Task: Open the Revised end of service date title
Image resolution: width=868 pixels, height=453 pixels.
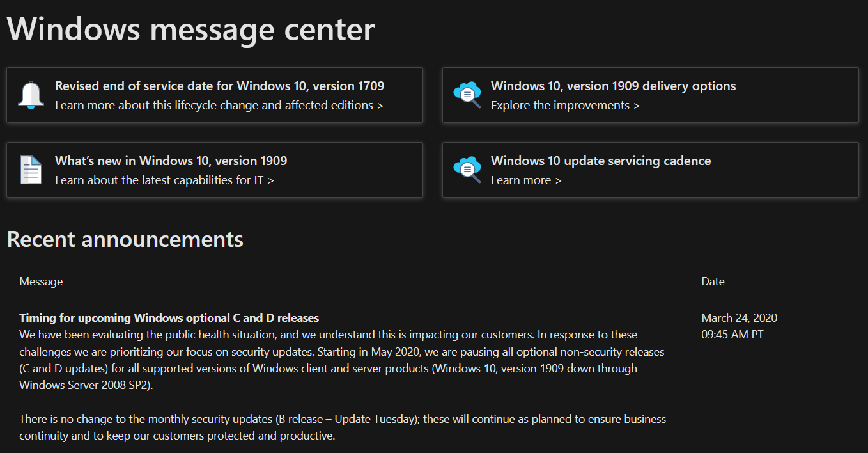Action: (x=219, y=86)
